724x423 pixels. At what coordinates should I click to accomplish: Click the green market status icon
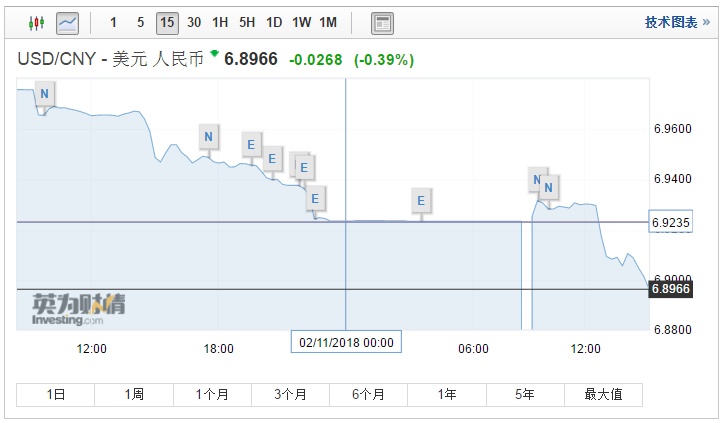tap(213, 54)
